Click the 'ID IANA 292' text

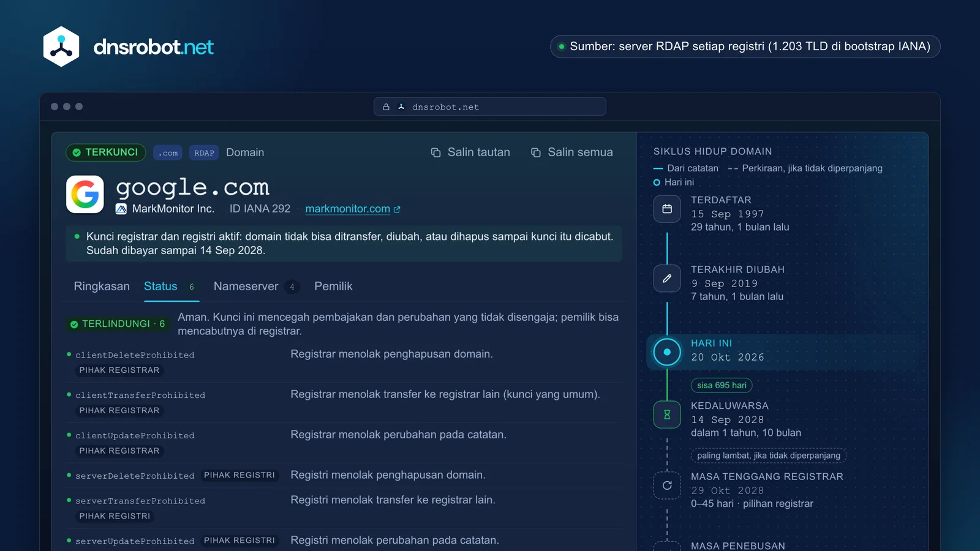(260, 209)
